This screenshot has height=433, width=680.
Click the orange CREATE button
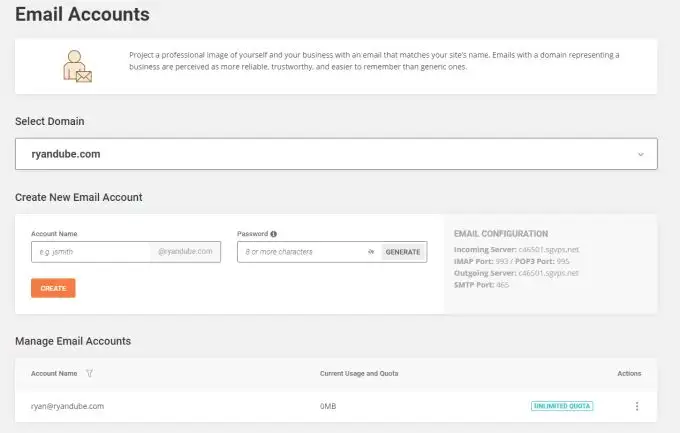53,288
